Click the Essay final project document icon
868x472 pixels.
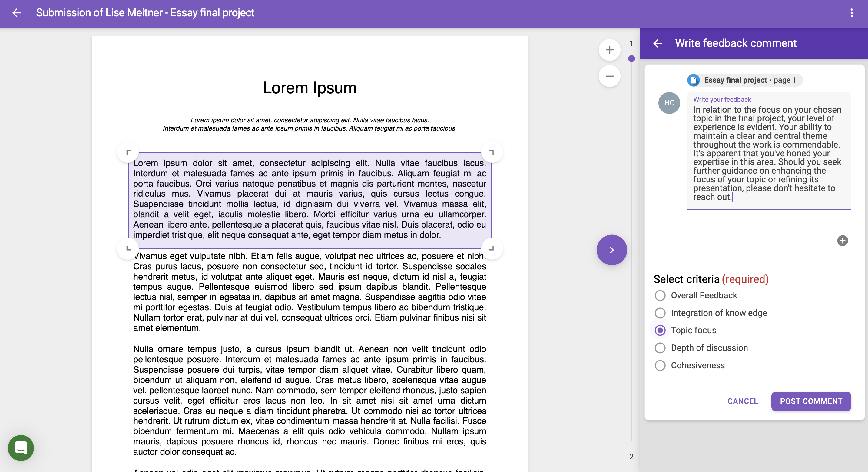[694, 80]
